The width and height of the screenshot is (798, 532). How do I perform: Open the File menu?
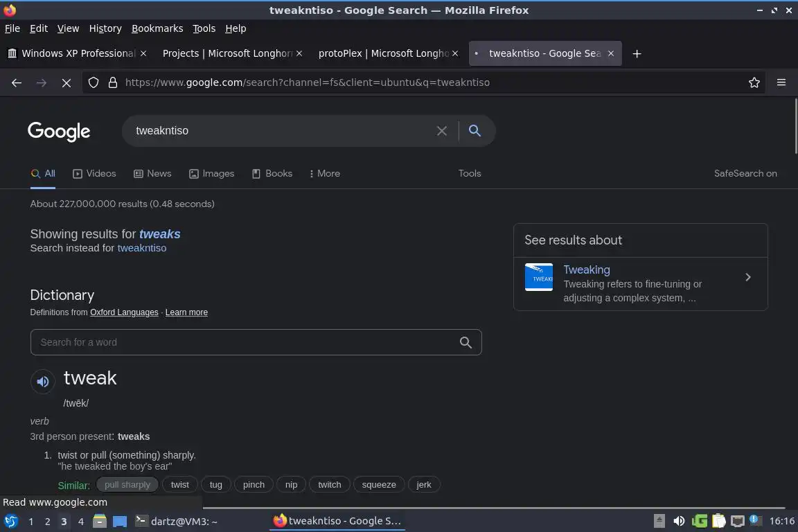tap(12, 28)
